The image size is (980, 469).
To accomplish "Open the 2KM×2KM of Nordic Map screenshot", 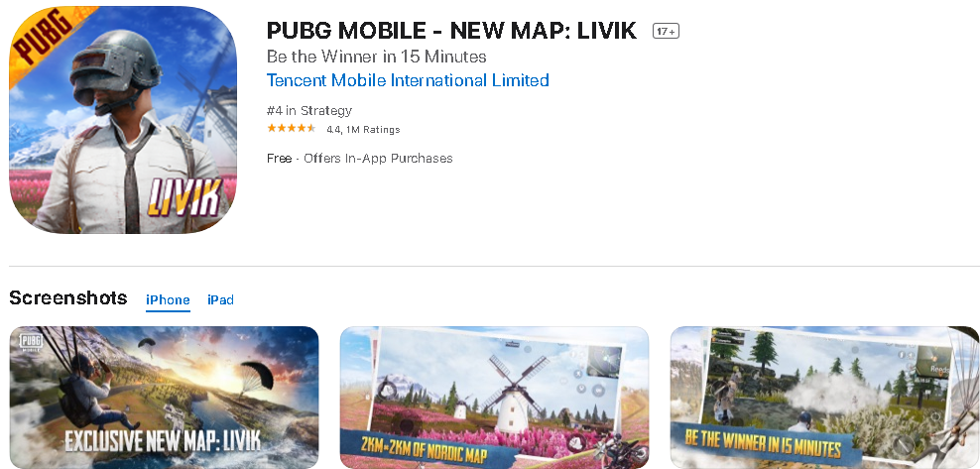I will [x=494, y=398].
